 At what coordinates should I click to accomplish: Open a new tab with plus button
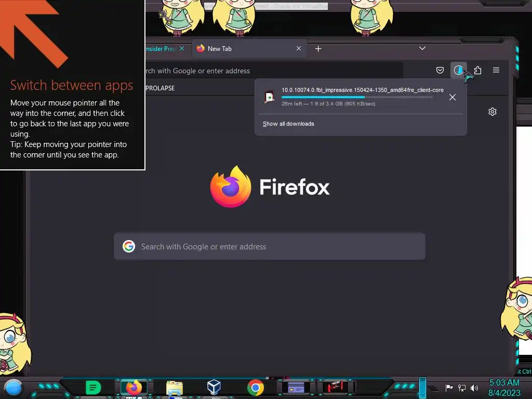coord(318,49)
